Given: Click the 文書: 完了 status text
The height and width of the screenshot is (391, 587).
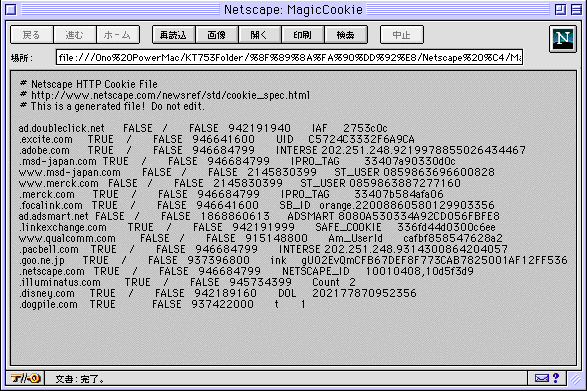Looking at the screenshot, I should [x=80, y=379].
